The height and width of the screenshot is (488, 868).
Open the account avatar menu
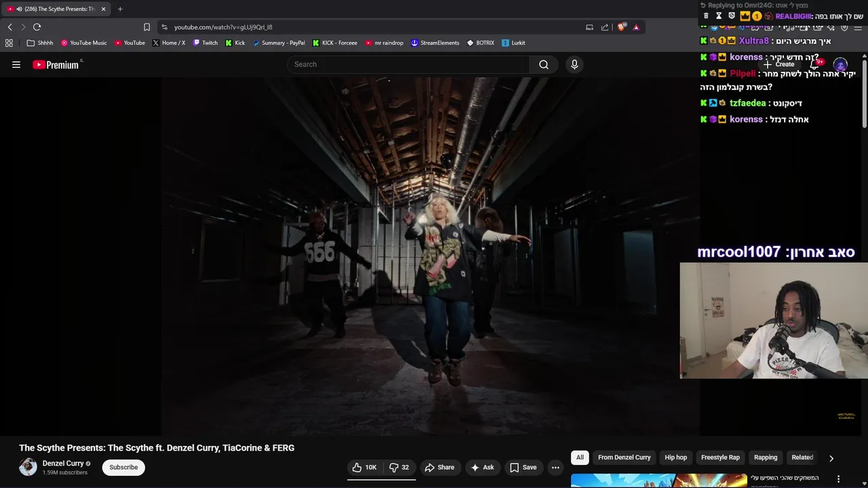tap(840, 65)
